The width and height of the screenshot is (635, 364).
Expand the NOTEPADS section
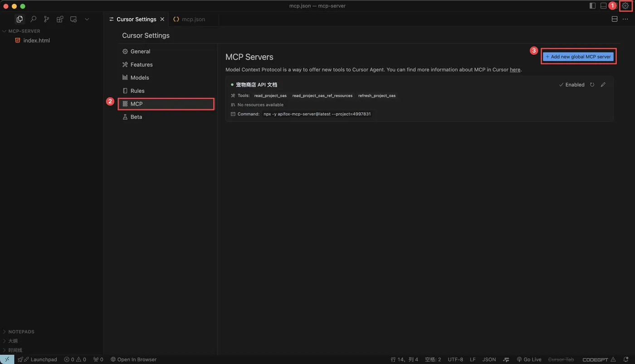pyautogui.click(x=21, y=332)
